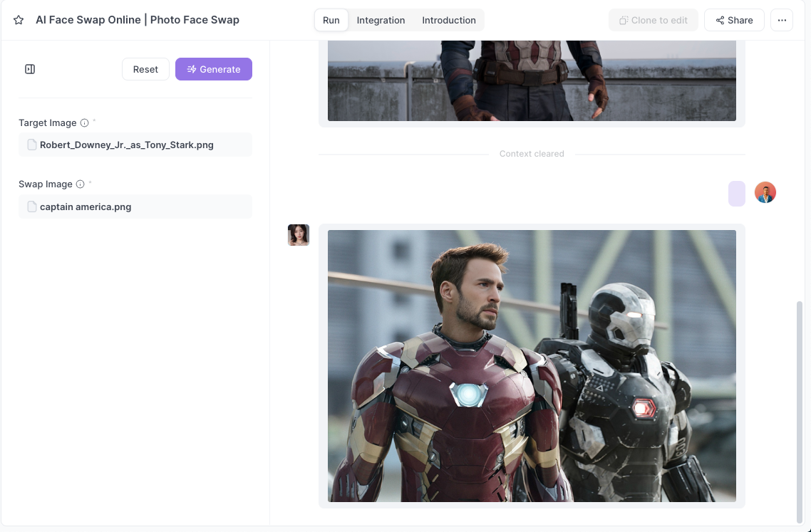The width and height of the screenshot is (811, 532).
Task: Click the user avatar in the chat
Action: [765, 192]
